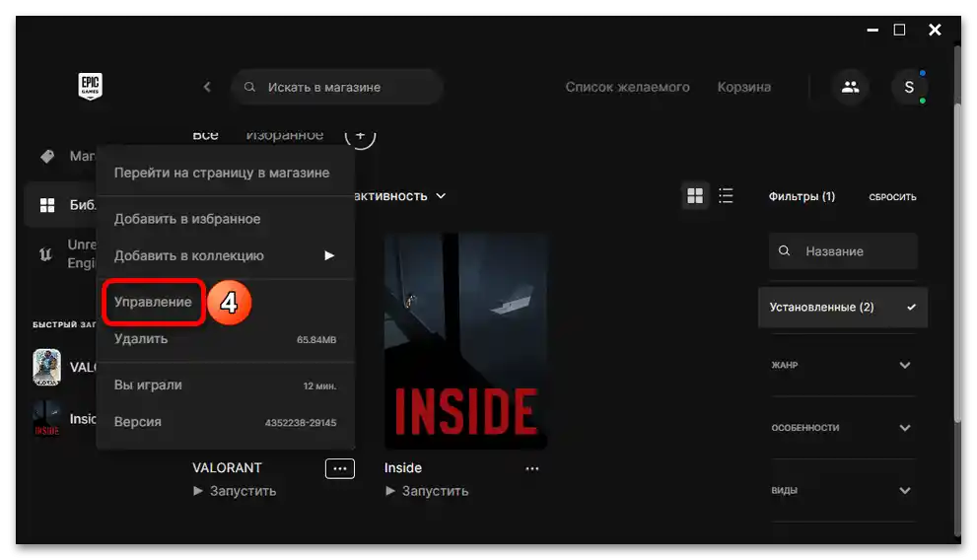Click the search magnifier in store search
The height and width of the screenshot is (560, 977).
(249, 87)
